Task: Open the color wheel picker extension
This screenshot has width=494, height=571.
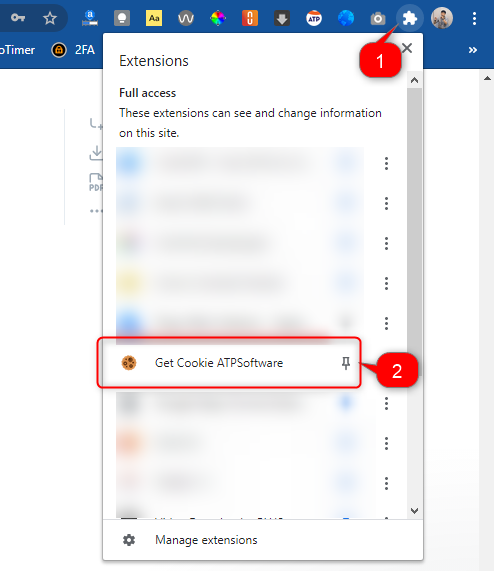Action: pyautogui.click(x=218, y=18)
